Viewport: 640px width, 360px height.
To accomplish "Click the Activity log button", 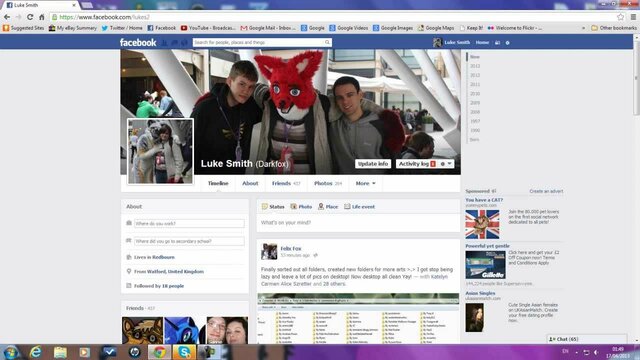I will click(417, 164).
